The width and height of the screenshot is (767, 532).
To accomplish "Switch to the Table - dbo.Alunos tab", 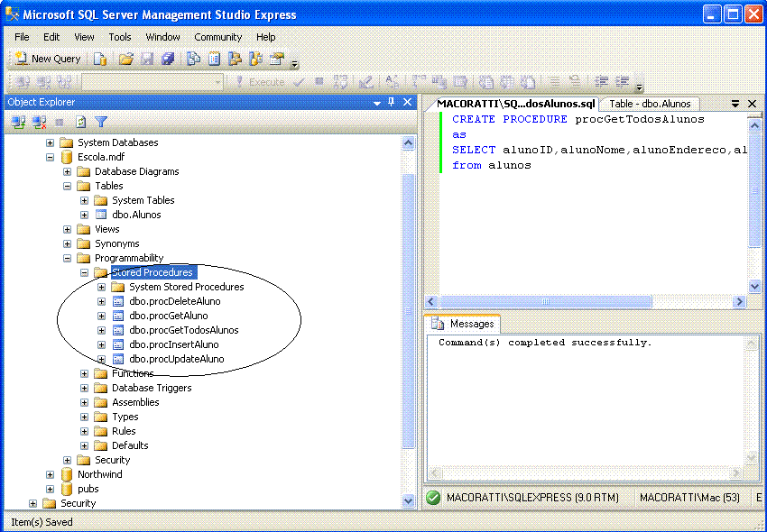I will (x=650, y=104).
